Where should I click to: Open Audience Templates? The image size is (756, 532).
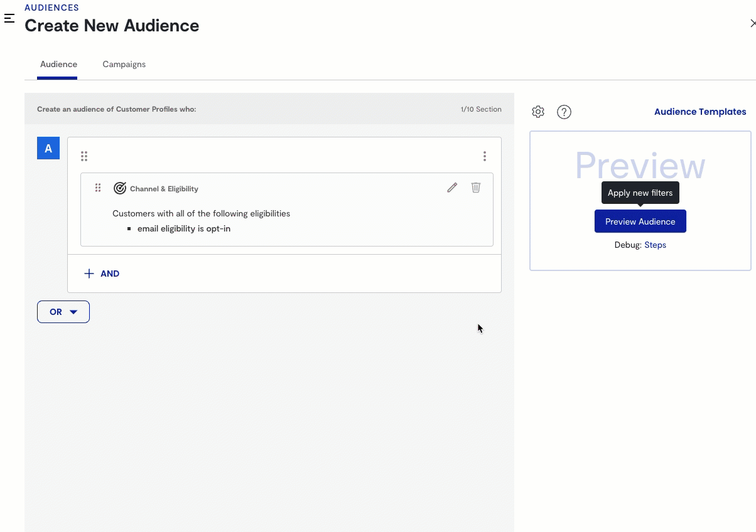tap(700, 112)
